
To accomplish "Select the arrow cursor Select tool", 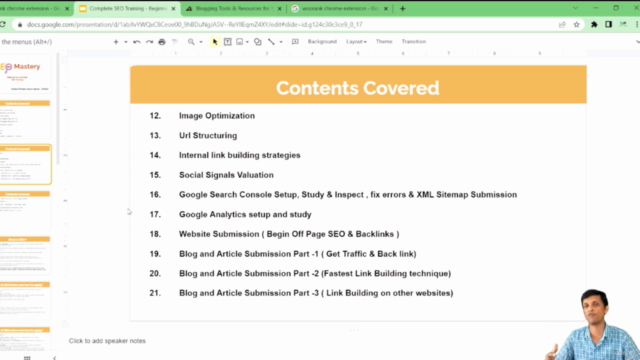I will (215, 42).
